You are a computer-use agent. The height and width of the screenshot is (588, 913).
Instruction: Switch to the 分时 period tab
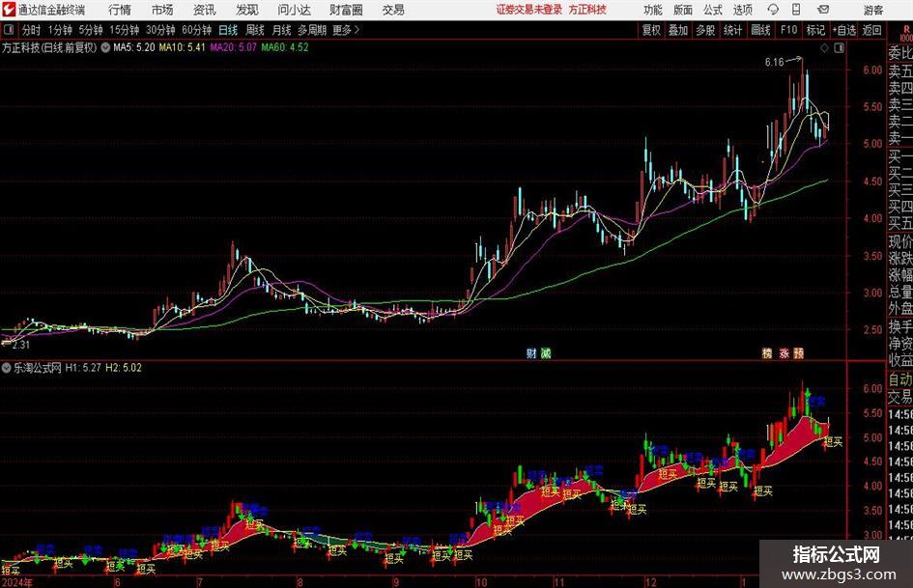click(31, 30)
